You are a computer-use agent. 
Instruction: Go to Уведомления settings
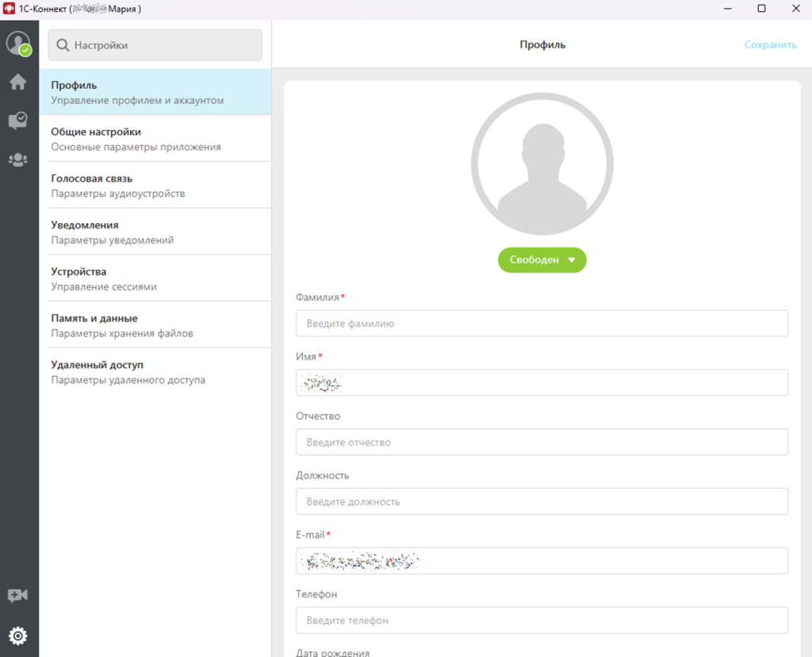pyautogui.click(x=155, y=232)
